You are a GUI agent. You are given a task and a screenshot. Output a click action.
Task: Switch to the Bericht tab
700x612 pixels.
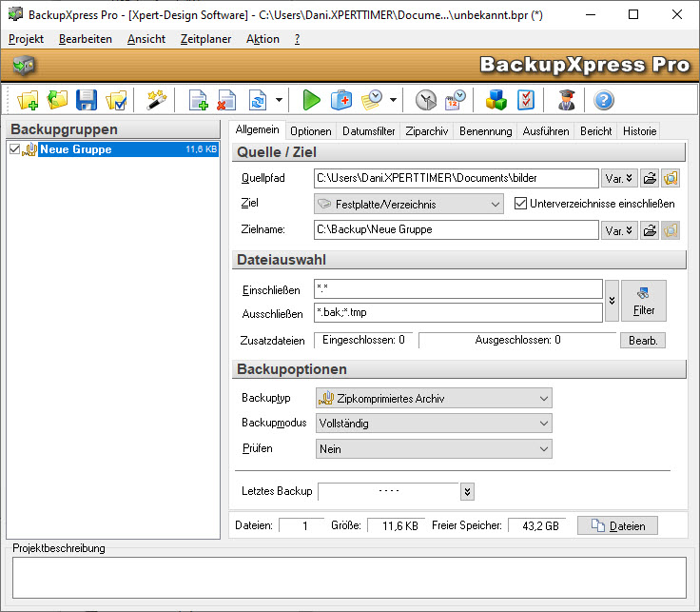(596, 131)
